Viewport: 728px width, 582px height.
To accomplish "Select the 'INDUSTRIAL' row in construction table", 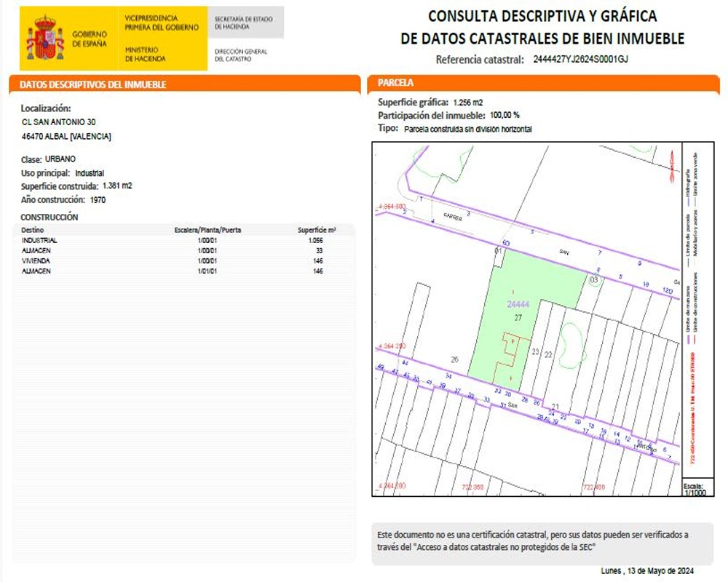I will tap(183, 240).
